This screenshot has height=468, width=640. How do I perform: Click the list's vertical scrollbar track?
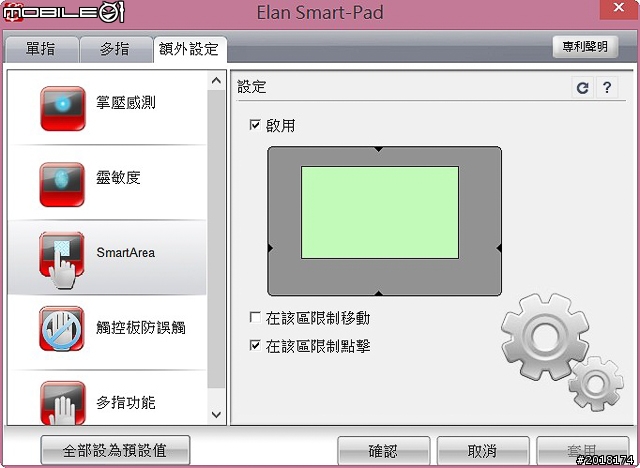point(216,239)
